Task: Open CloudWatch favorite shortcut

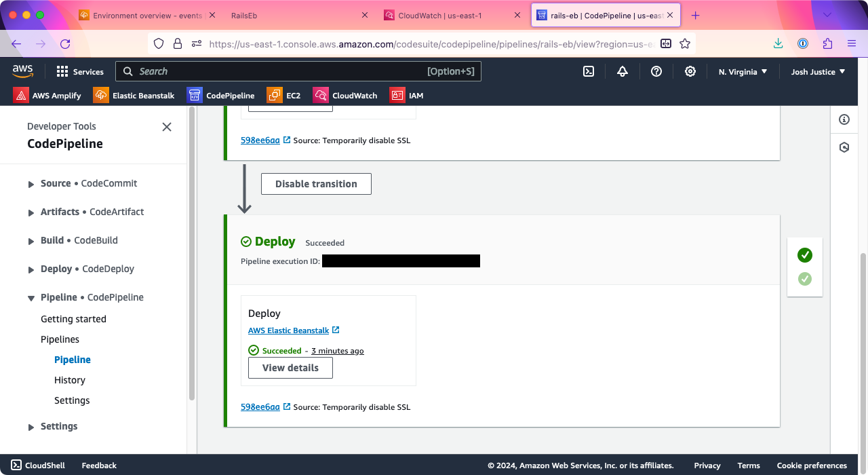Action: coord(345,96)
